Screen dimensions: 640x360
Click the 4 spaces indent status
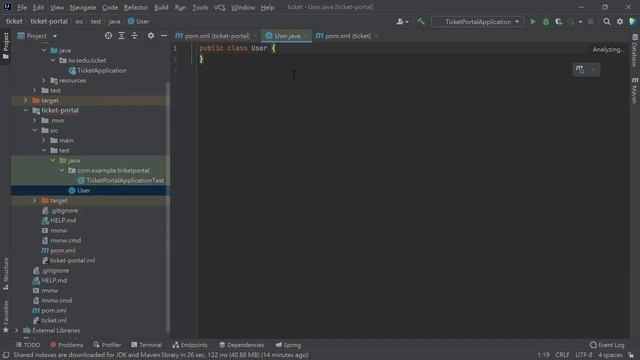pos(610,355)
